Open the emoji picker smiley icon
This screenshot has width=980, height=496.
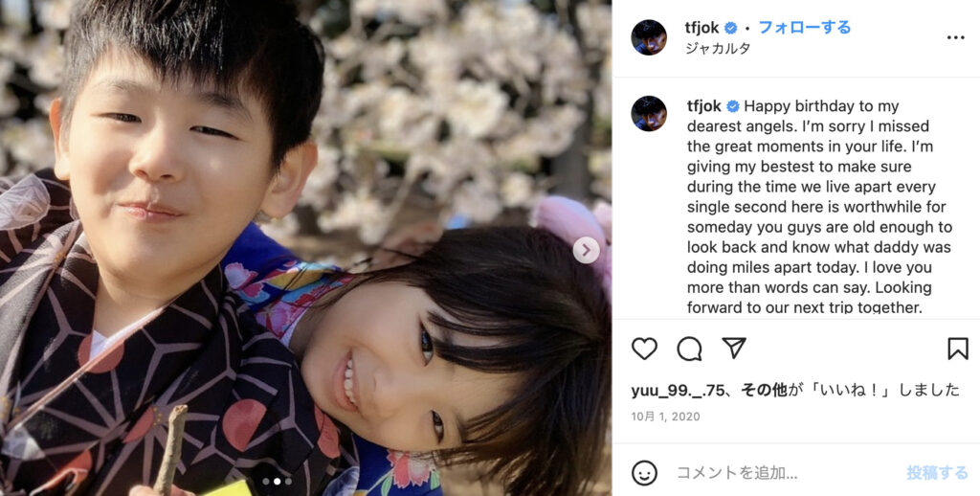[x=644, y=473]
